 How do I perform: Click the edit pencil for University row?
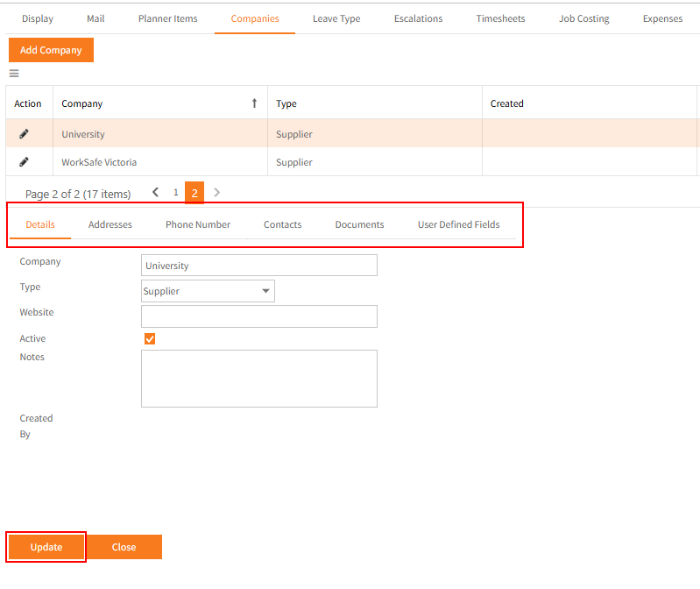tap(25, 134)
